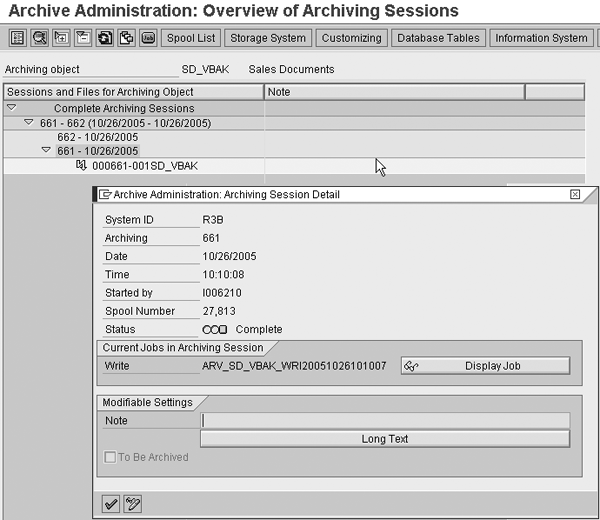The width and height of the screenshot is (600, 520).
Task: Click the change/edit pencil button
Action: coord(133,504)
